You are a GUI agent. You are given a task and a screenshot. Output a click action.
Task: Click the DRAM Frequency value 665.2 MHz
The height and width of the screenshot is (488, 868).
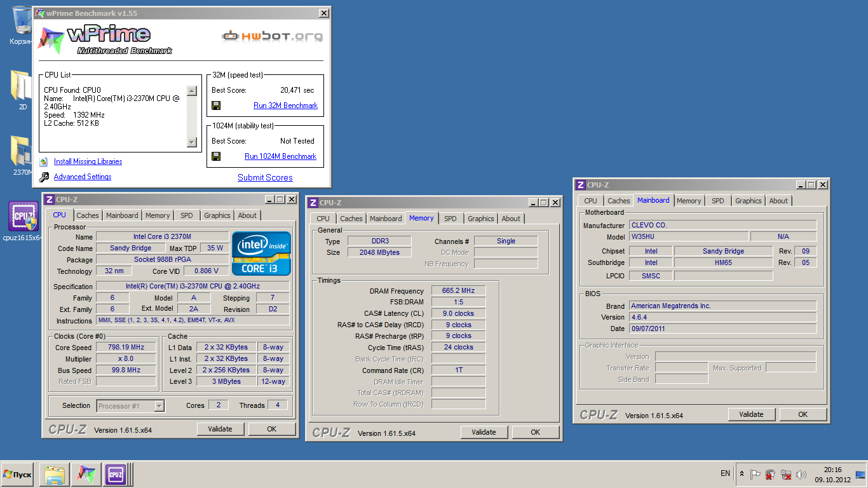click(x=459, y=291)
